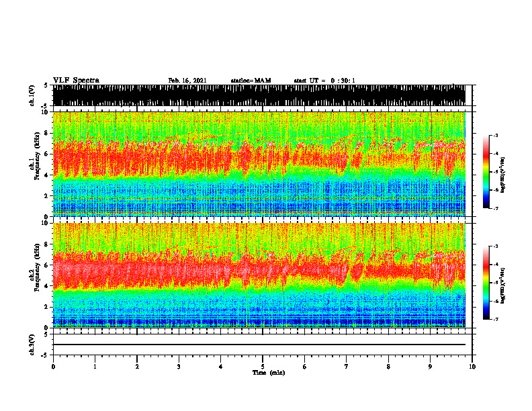Click the '-3' label on the ch.1 color scale
Screen dimensions: 532x411
496,135
